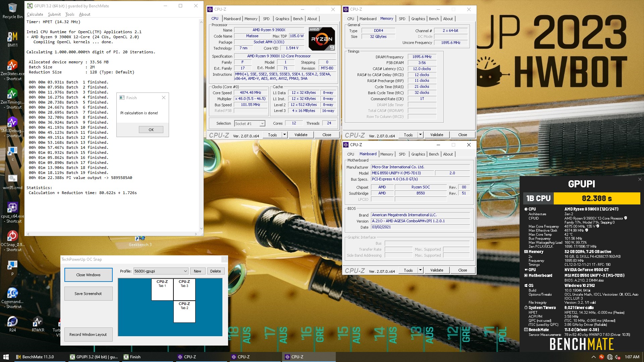This screenshot has width=644, height=362.
Task: Launch SMUDebug shortcut icon
Action: click(12, 127)
